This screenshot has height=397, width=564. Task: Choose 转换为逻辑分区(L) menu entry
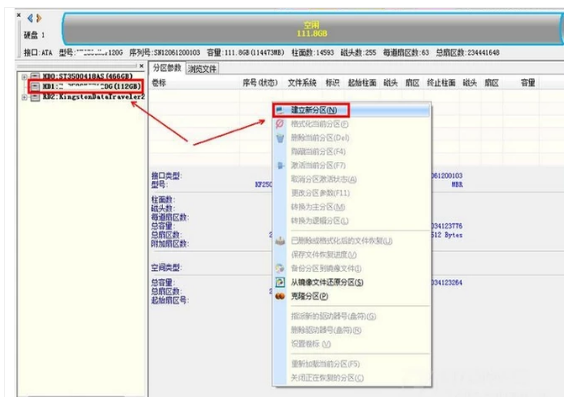tap(319, 220)
